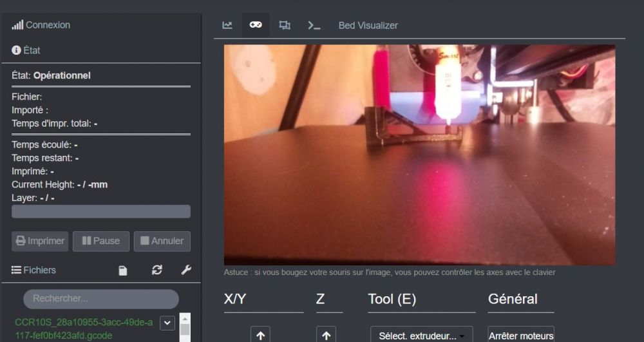644x342 pixels.
Task: Open the temperature graph tab
Action: click(227, 25)
